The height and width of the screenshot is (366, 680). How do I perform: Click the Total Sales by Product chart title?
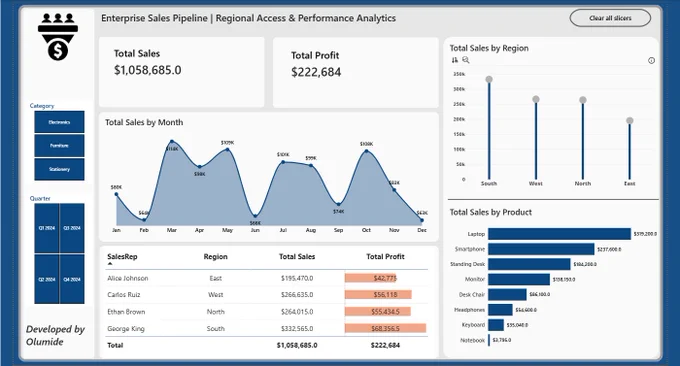[490, 212]
